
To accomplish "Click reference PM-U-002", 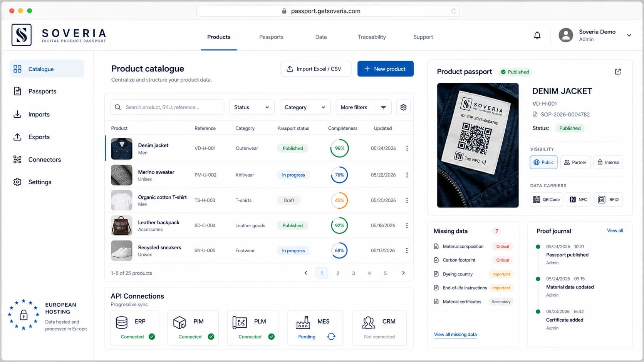I will (205, 175).
